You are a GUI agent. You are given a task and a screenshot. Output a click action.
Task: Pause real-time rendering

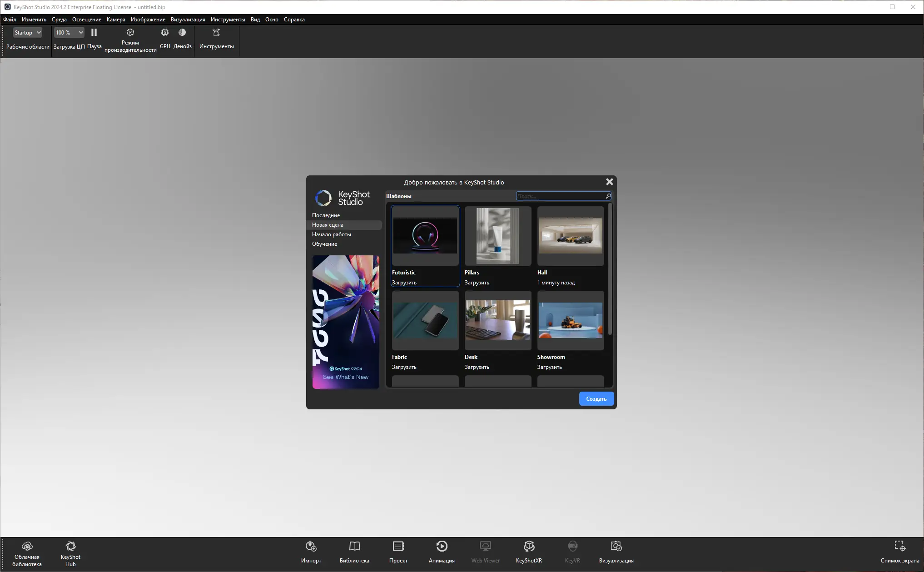coord(94,33)
